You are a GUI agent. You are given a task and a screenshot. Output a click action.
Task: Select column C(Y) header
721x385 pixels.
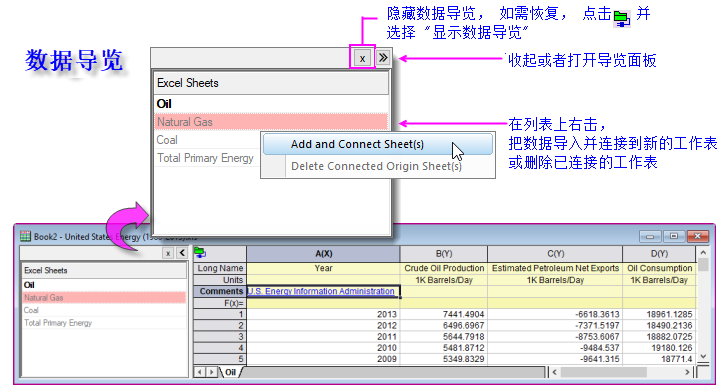[x=555, y=254]
